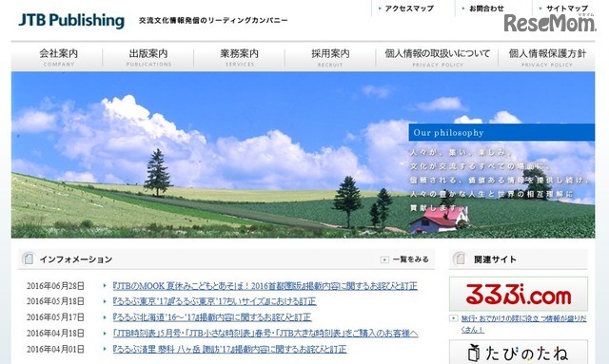Click the Our philosophy banner heading
609x364 pixels.
501,132
